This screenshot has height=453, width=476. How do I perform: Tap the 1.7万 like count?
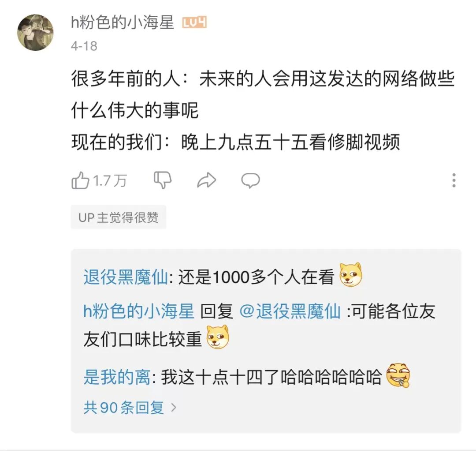(x=110, y=181)
